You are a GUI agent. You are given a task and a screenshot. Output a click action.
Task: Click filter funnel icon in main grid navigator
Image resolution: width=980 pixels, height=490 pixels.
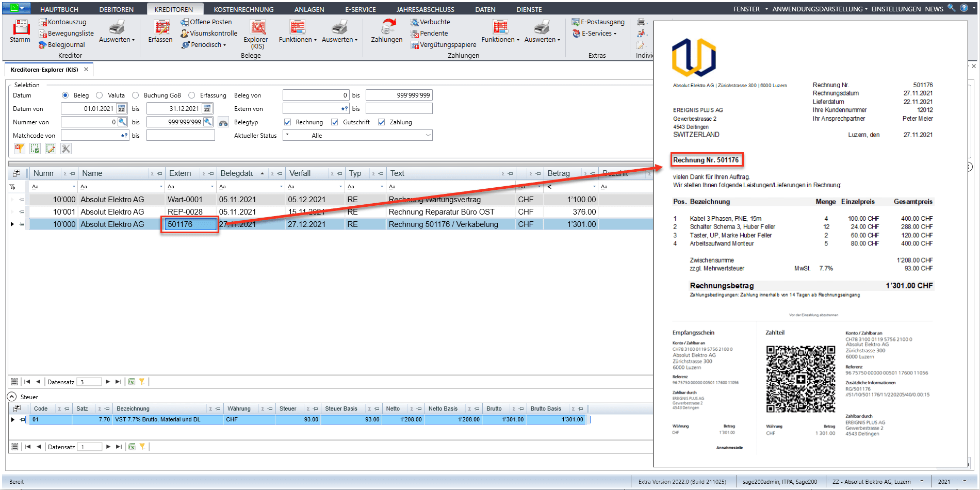pyautogui.click(x=142, y=382)
